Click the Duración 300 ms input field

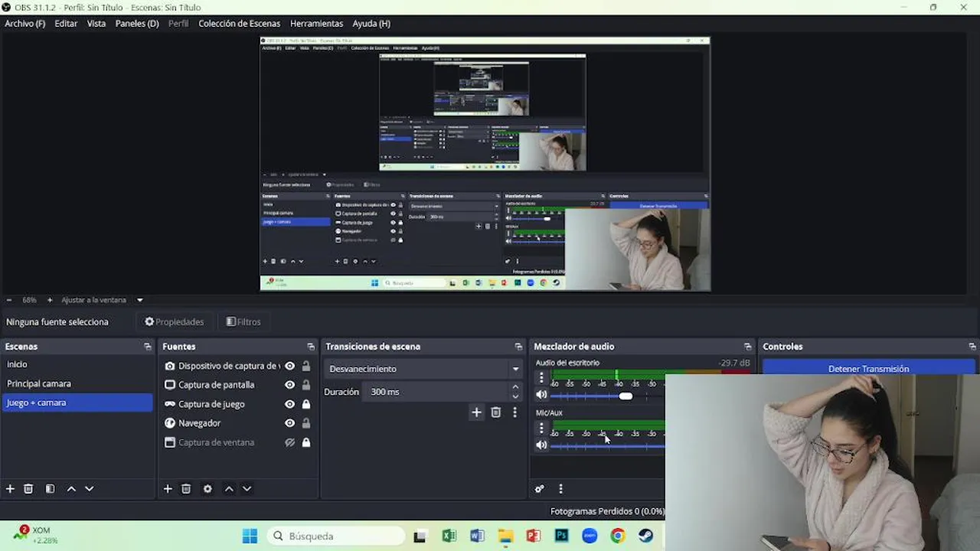[437, 392]
